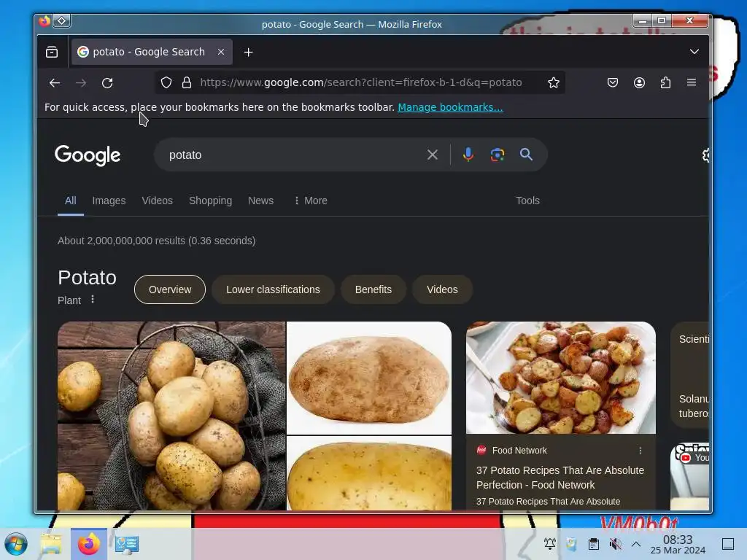Screen dimensions: 747x560
Task: Open the Firefox account icon
Action: point(639,83)
